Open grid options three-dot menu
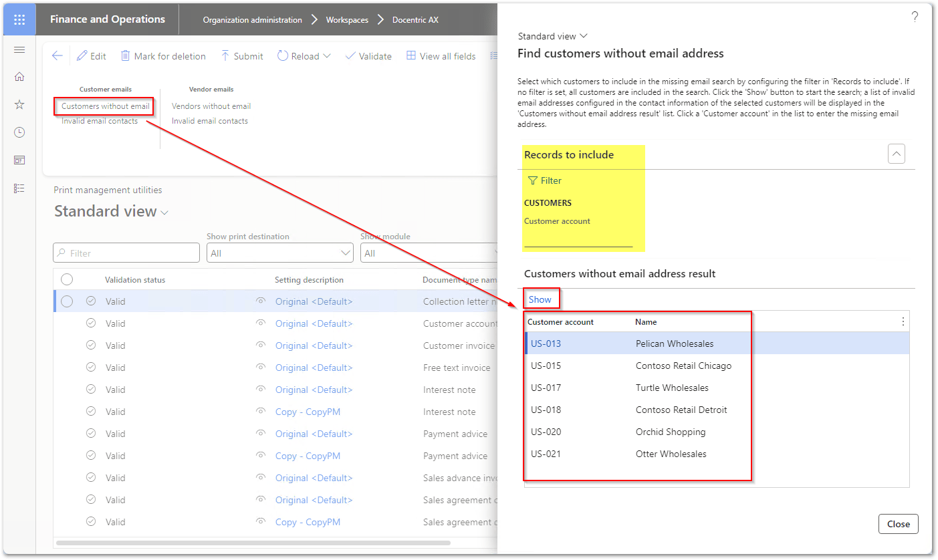 pos(903,321)
